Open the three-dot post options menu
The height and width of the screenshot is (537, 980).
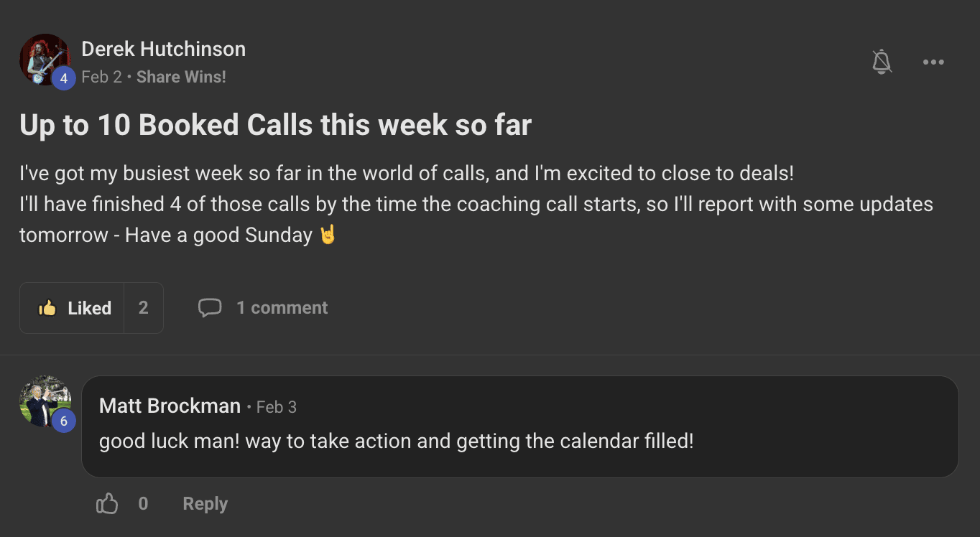(933, 62)
